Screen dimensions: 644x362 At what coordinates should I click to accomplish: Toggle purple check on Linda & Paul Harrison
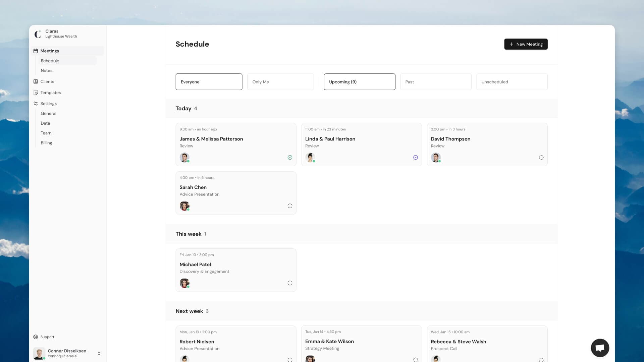coord(415,158)
